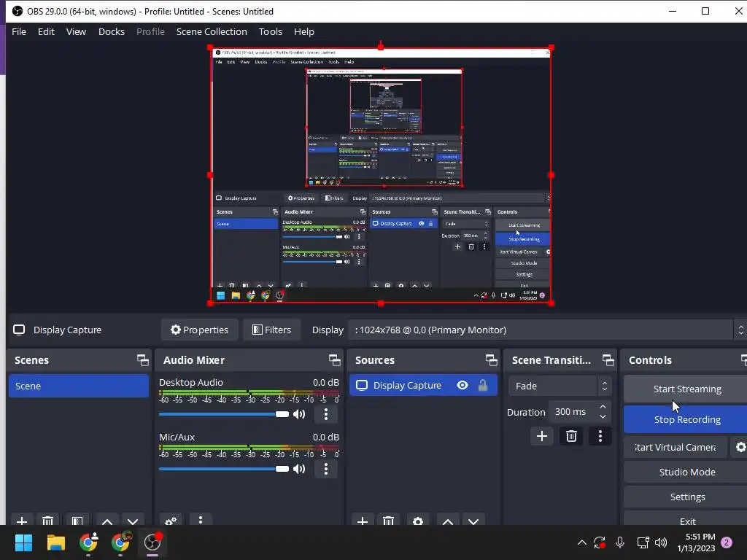
Task: Select Display Capture source row
Action: 423,385
